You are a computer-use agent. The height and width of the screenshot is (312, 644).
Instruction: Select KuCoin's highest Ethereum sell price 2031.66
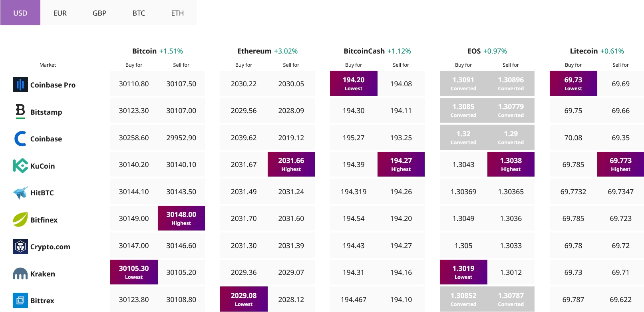(291, 164)
